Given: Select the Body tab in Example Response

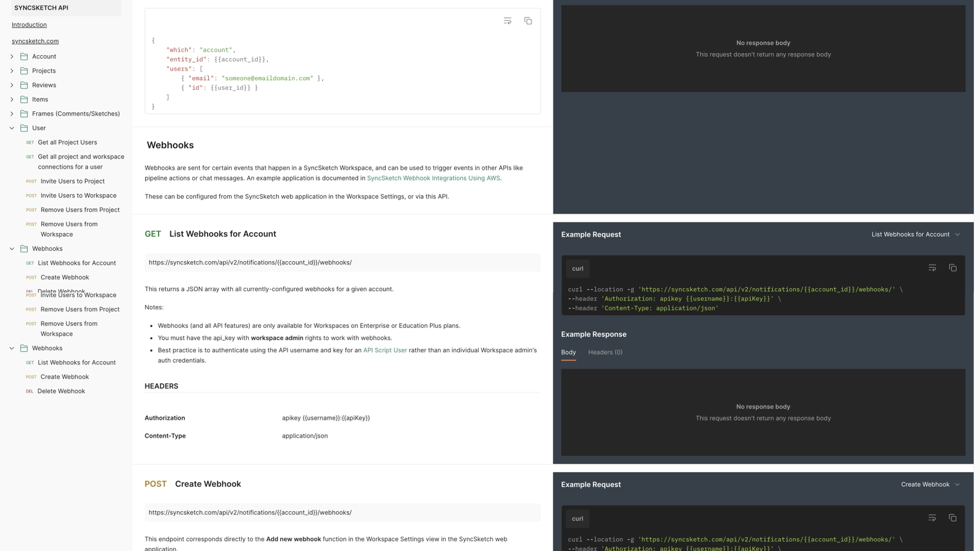Looking at the screenshot, I should tap(568, 353).
